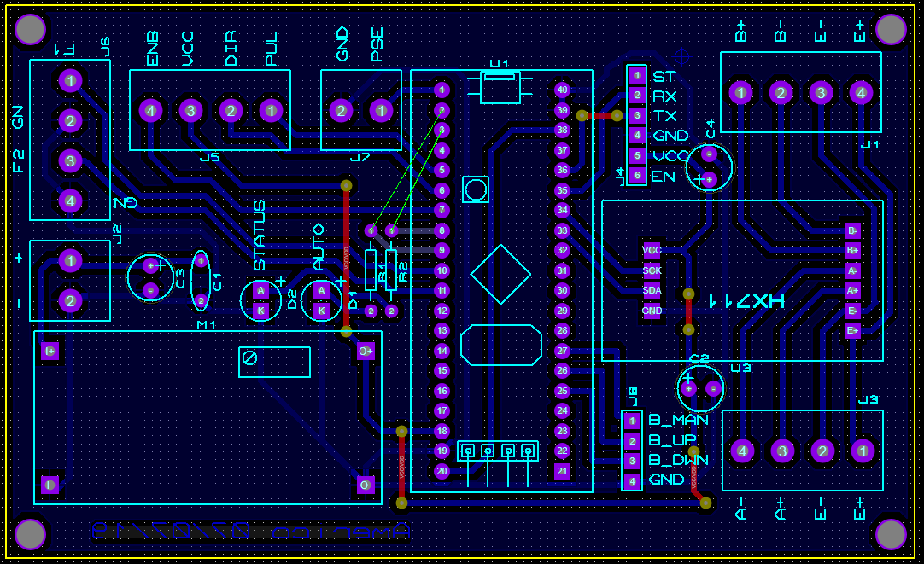Select the EN pin 6 of header J4
This screenshot has width=924, height=564.
(636, 176)
